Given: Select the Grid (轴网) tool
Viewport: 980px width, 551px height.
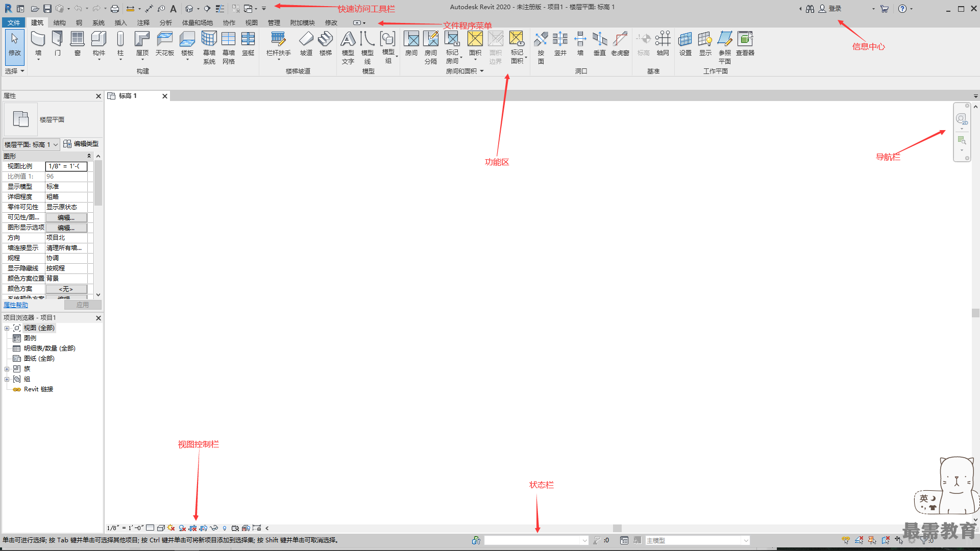Looking at the screenshot, I should click(663, 43).
